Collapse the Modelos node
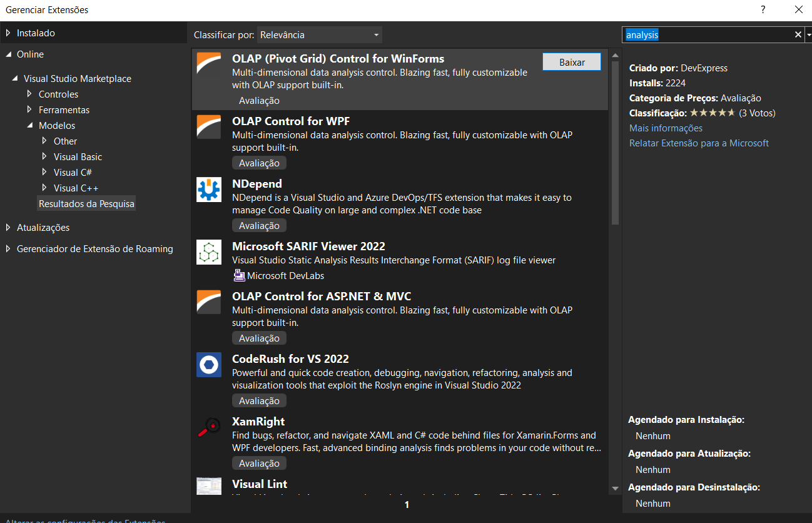Viewport: 812px width, 523px height. (29, 126)
